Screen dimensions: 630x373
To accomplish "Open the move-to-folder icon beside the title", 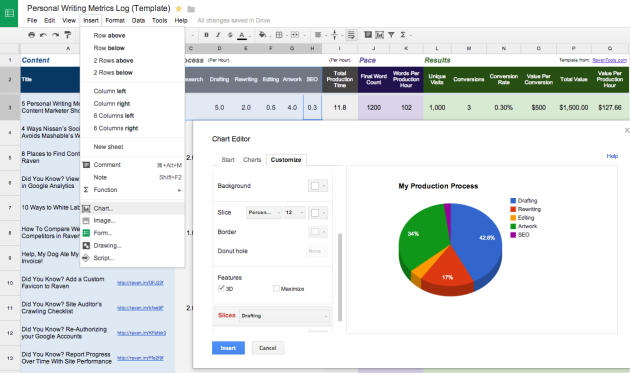I will pyautogui.click(x=191, y=9).
